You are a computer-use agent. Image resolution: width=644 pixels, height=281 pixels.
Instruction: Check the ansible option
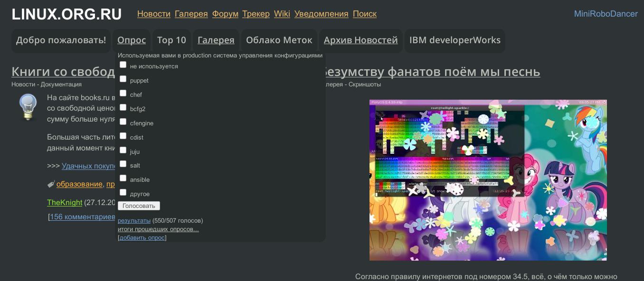pyautogui.click(x=123, y=178)
